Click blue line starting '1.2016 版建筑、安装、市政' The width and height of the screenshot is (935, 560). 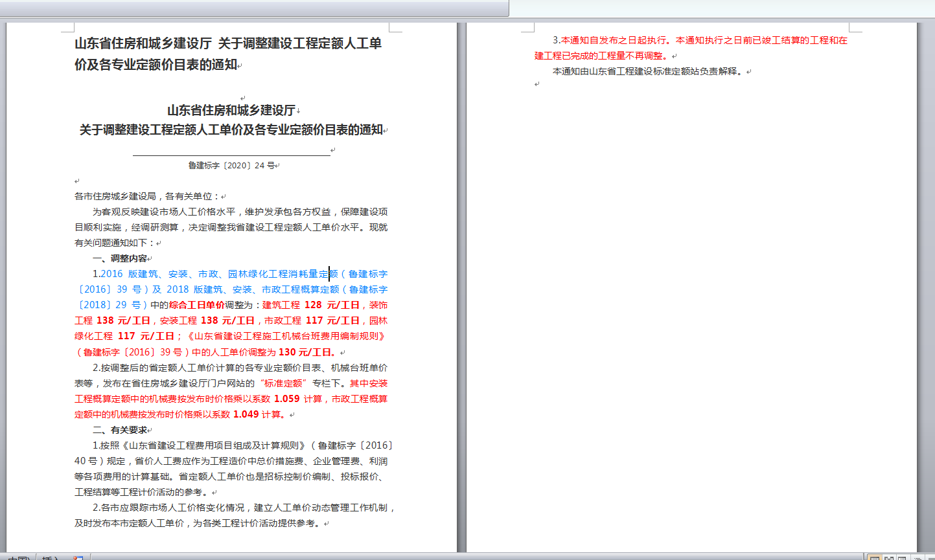(240, 274)
